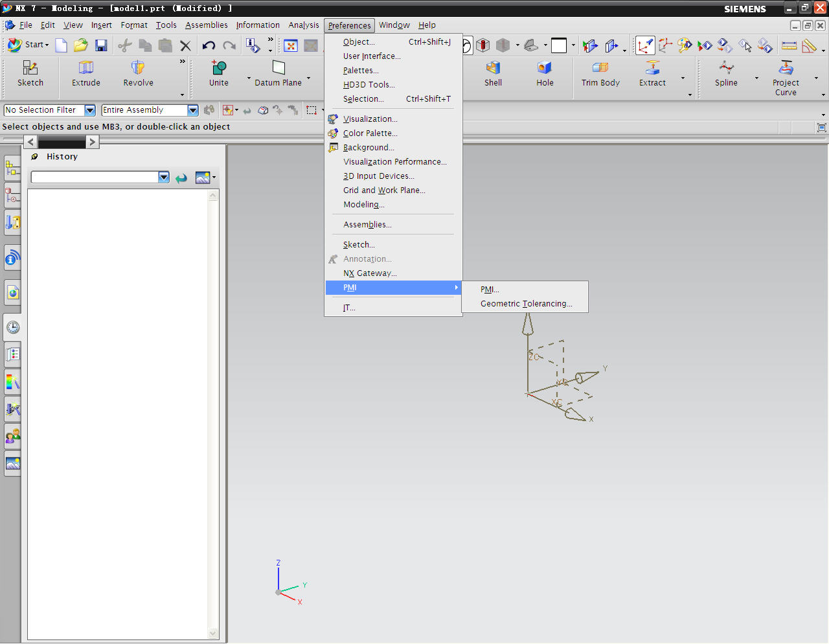Image resolution: width=829 pixels, height=644 pixels.
Task: Click the History panel view style icon
Action: (x=203, y=178)
